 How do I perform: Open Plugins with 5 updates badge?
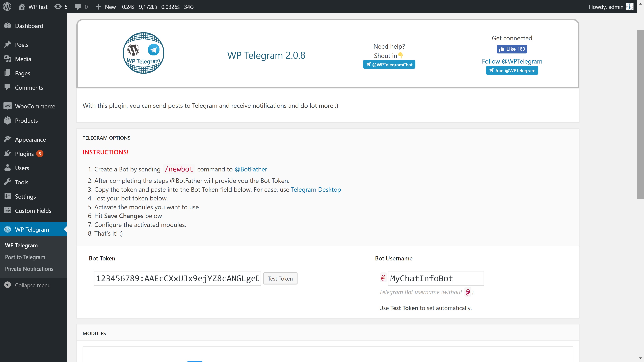coord(24,154)
